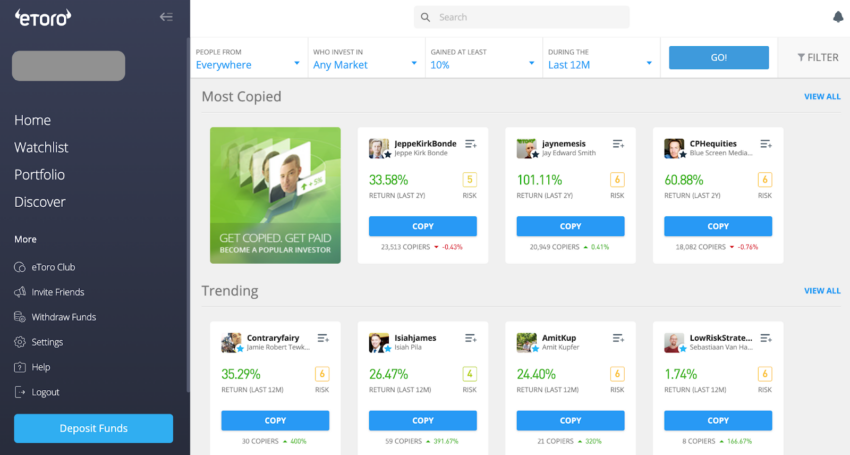Open the During The Last 12M dropdown

[601, 59]
